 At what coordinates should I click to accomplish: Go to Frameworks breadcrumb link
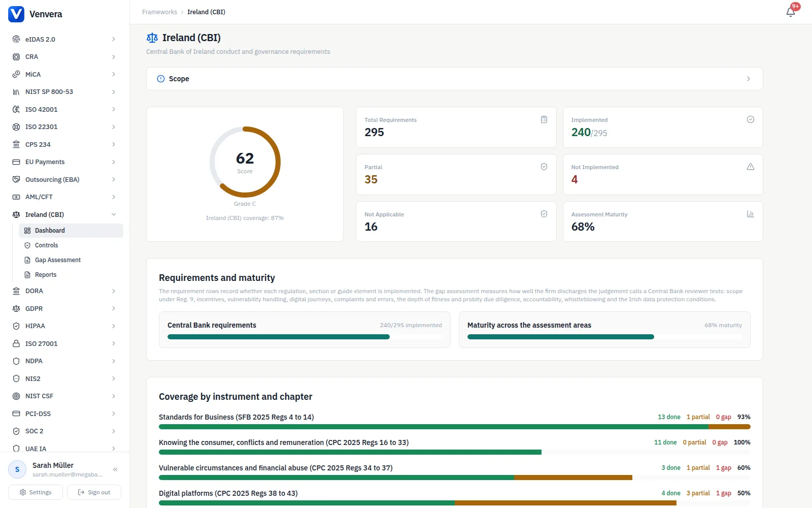pos(159,12)
